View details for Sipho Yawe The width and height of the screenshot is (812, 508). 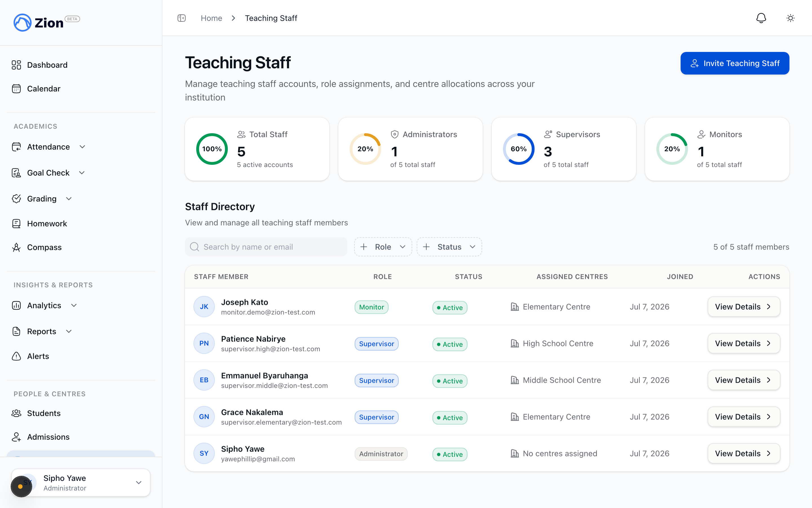click(743, 454)
